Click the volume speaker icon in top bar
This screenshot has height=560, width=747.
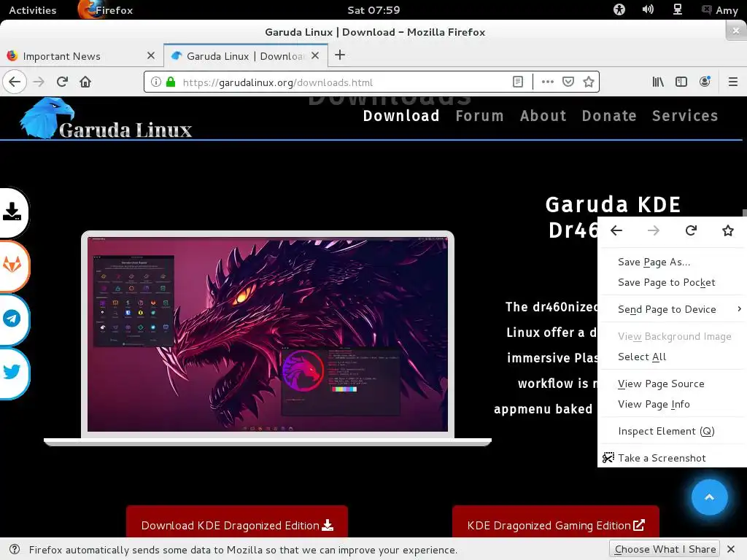click(648, 9)
